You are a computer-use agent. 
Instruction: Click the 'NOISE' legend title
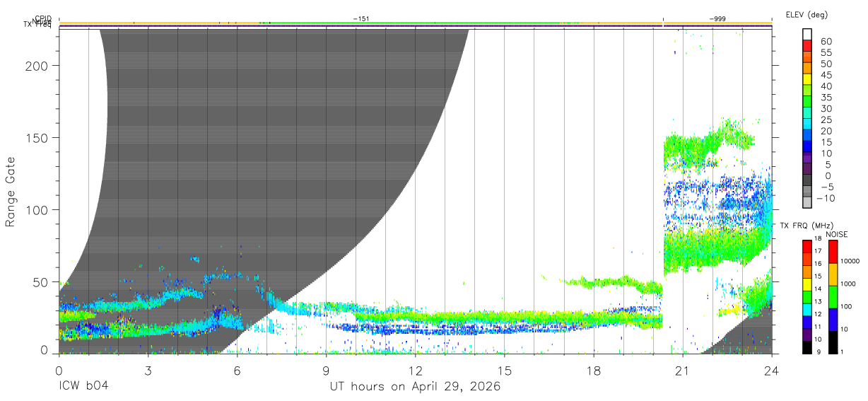[837, 235]
